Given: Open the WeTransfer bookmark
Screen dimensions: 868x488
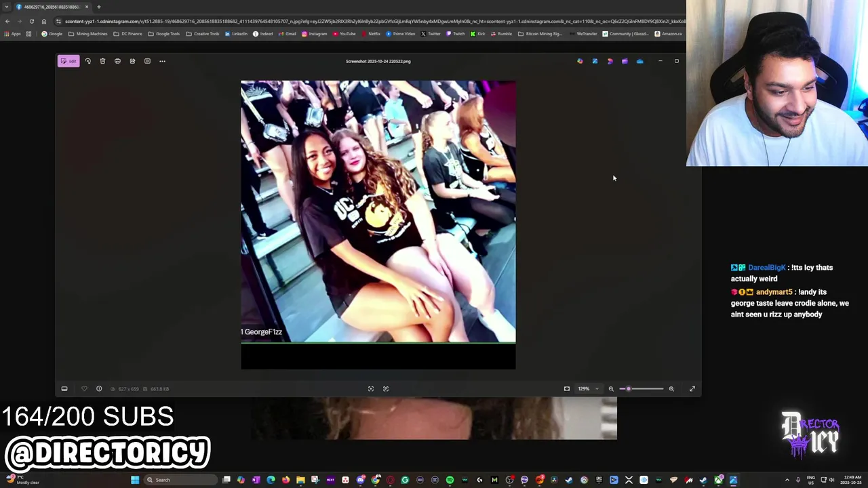Looking at the screenshot, I should (584, 34).
